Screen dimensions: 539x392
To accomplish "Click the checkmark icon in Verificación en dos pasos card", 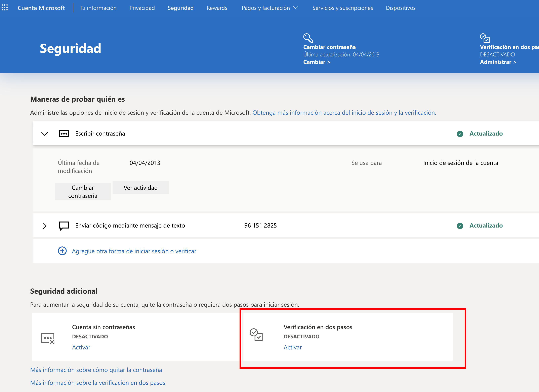I will [256, 335].
